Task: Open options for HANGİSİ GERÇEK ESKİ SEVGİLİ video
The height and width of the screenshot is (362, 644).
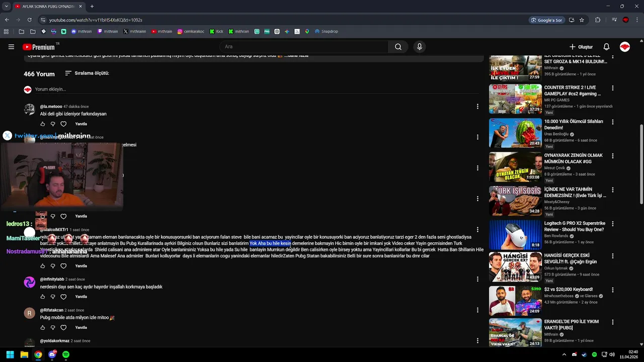Action: point(612,256)
